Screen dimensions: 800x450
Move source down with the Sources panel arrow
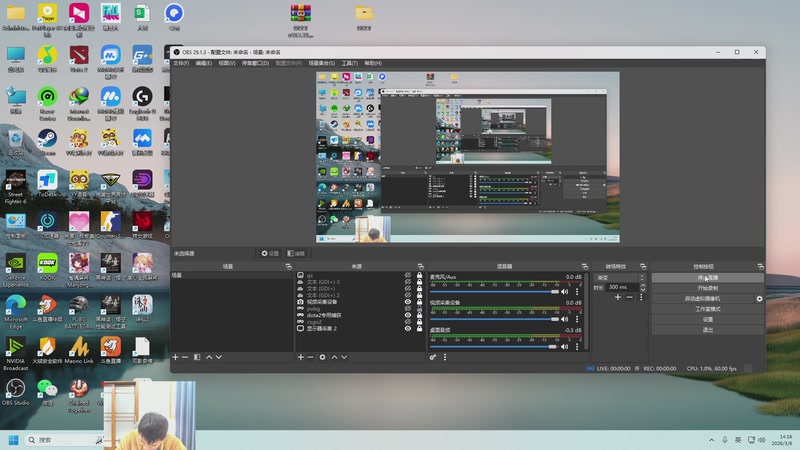(x=344, y=357)
